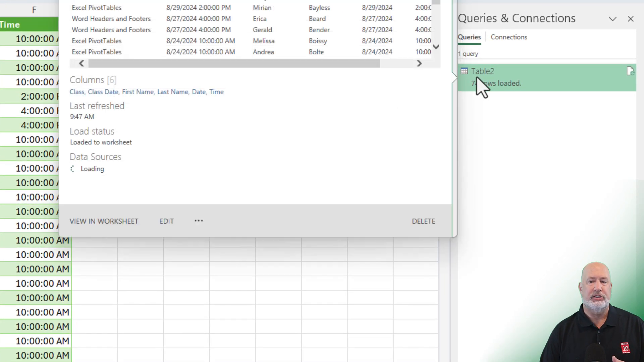This screenshot has height=362, width=644.
Task: Open the ellipsis more options menu in the peek popup
Action: [199, 221]
